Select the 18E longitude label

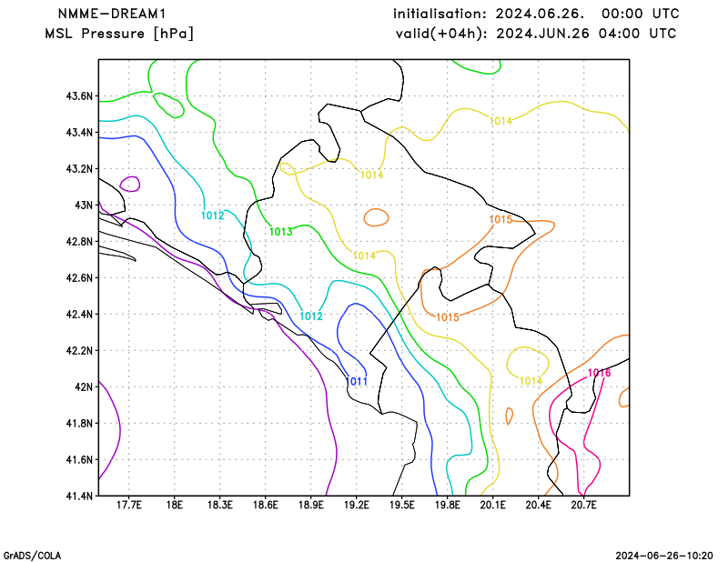tap(174, 505)
